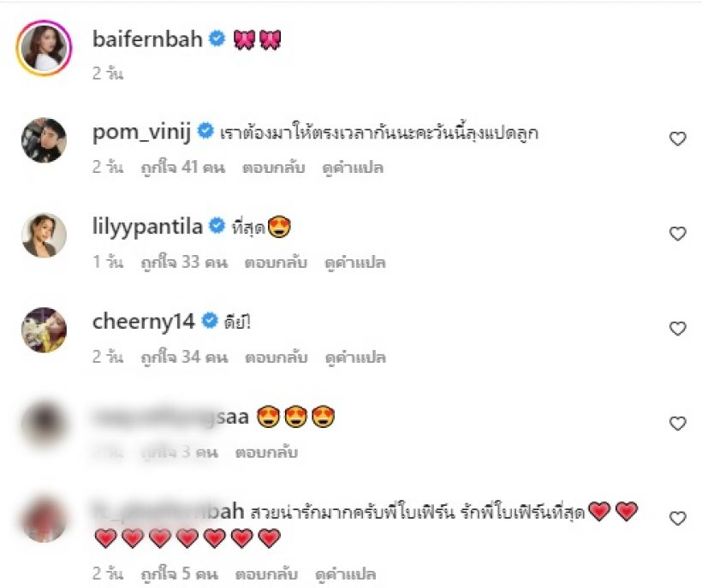702x588 pixels.
Task: Like the three heart-eyes emoji comment
Action: (x=677, y=424)
